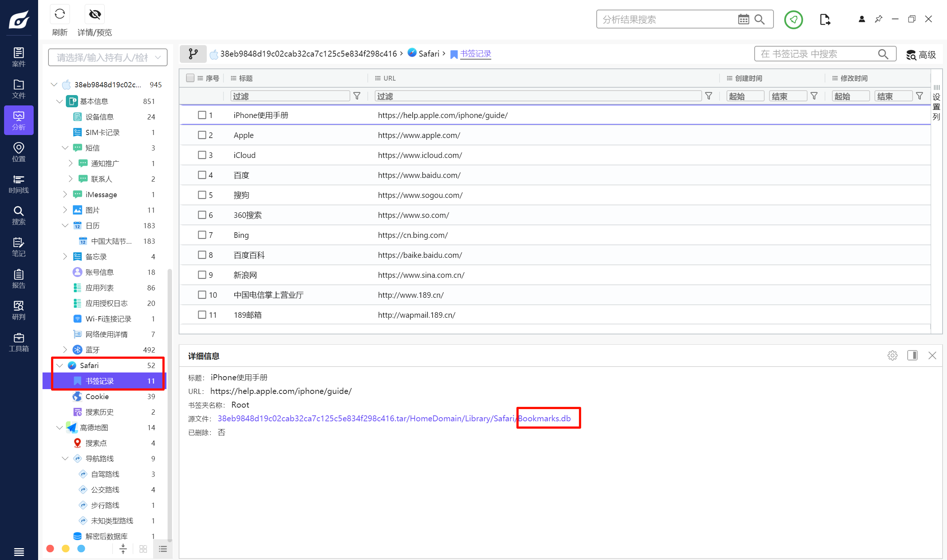Check row 4 百度 checkbox
The width and height of the screenshot is (947, 560).
(x=202, y=175)
